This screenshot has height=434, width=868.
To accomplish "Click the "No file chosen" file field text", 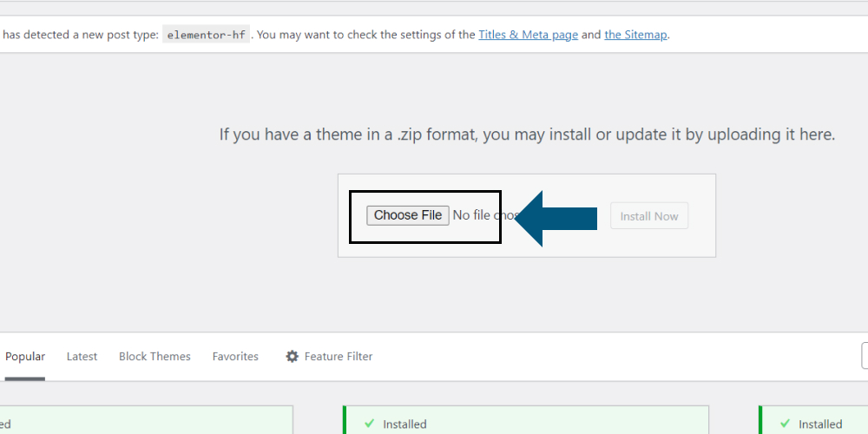I will click(485, 215).
